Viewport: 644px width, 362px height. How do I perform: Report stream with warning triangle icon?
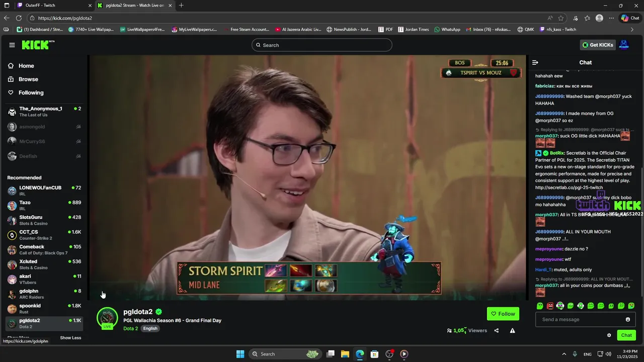(x=512, y=330)
